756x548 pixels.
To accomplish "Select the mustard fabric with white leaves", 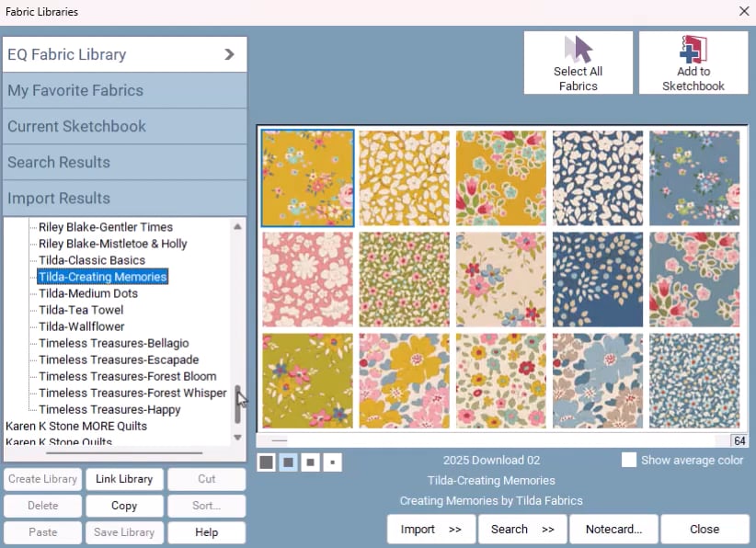I will click(x=404, y=177).
